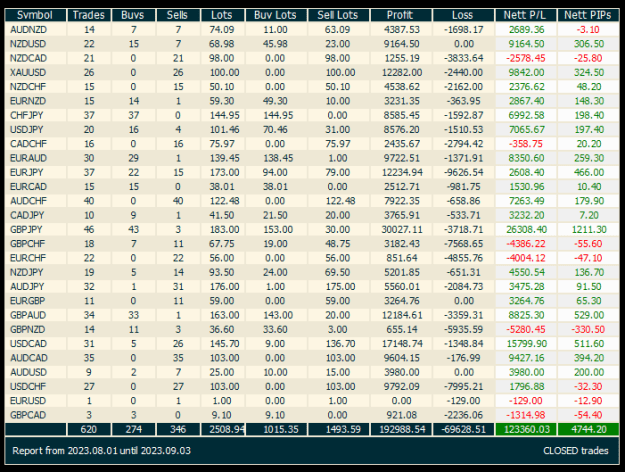Select the AUDCHF symbol cell
The height and width of the screenshot is (472, 625).
coord(35,201)
